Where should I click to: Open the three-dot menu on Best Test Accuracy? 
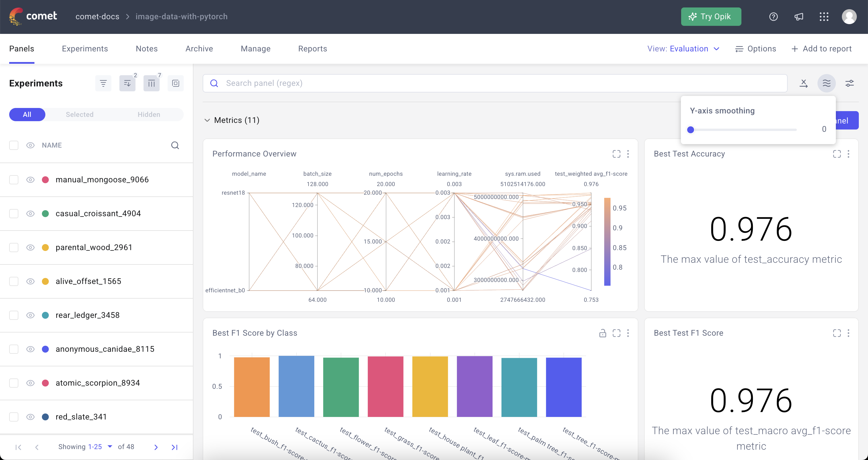849,154
